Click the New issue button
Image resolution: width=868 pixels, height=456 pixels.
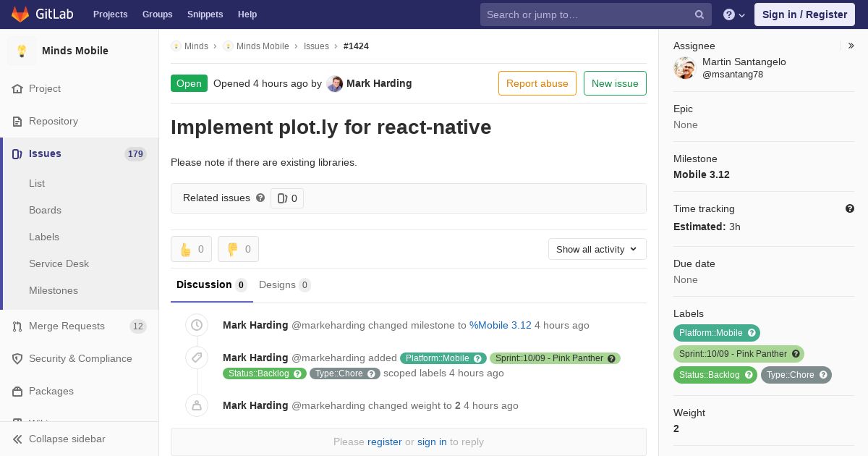pyautogui.click(x=615, y=83)
